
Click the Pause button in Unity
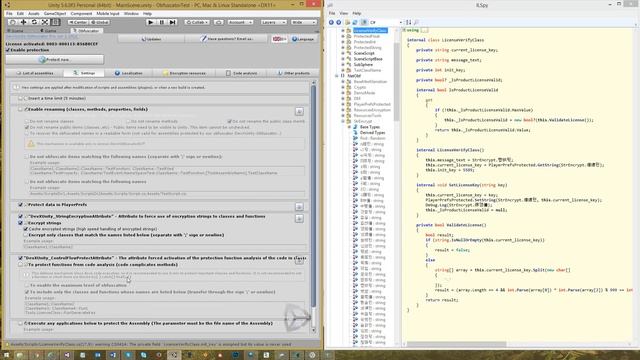tap(162, 22)
